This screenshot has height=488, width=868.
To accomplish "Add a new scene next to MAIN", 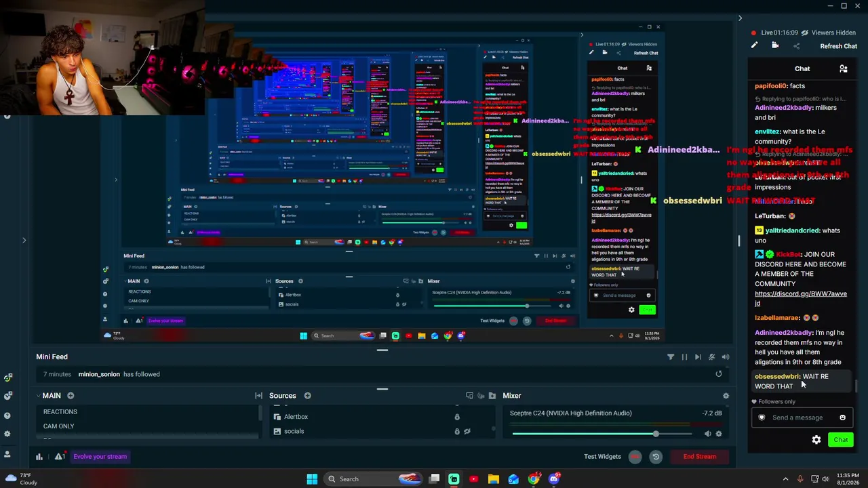I will [71, 396].
